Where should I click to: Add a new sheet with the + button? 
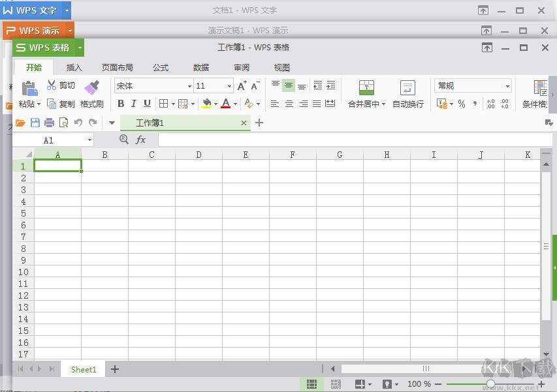pos(114,369)
